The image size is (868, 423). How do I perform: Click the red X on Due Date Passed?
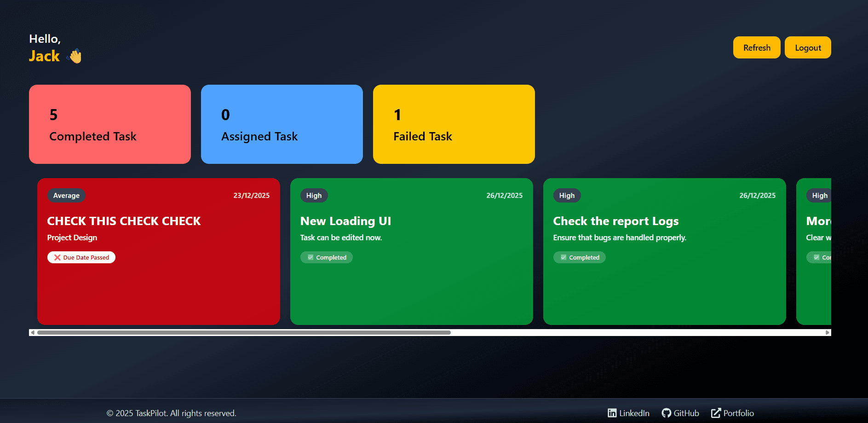tap(57, 258)
